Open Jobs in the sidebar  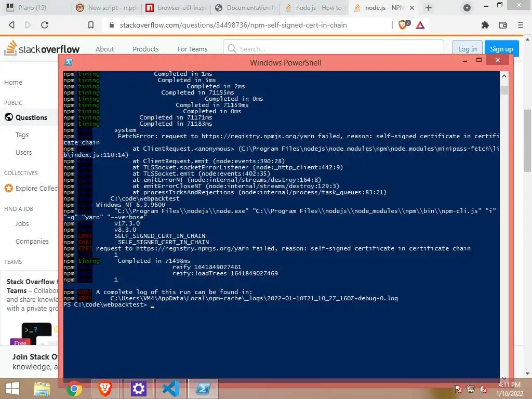(22, 223)
